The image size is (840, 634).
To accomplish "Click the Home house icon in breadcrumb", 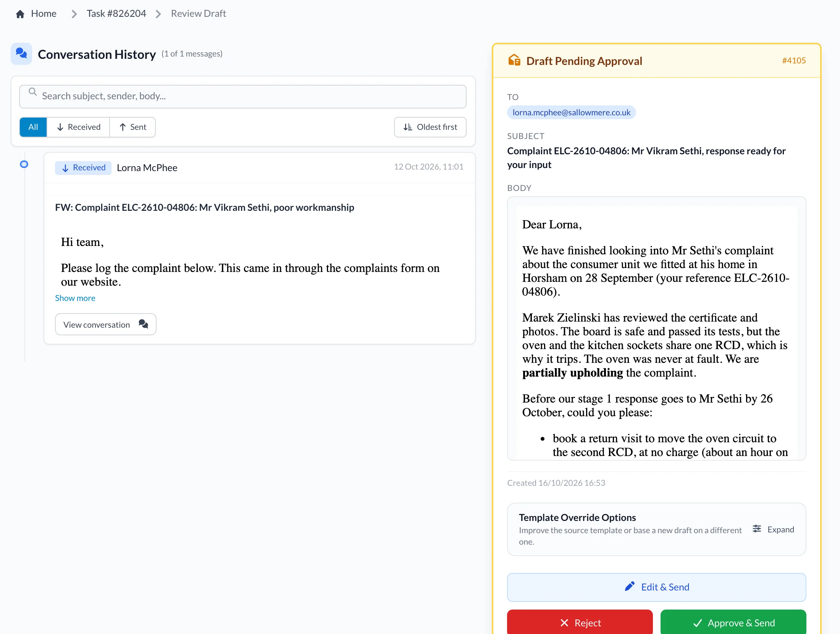I will pos(20,14).
